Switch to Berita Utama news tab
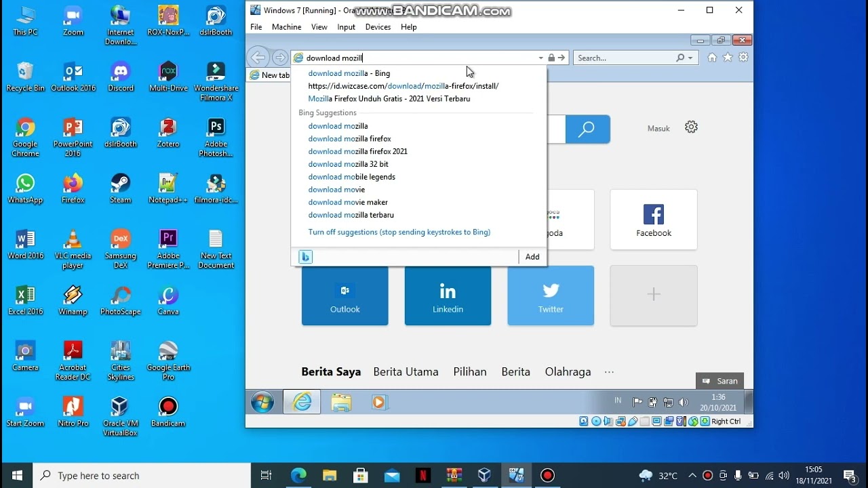This screenshot has height=488, width=868. point(406,372)
